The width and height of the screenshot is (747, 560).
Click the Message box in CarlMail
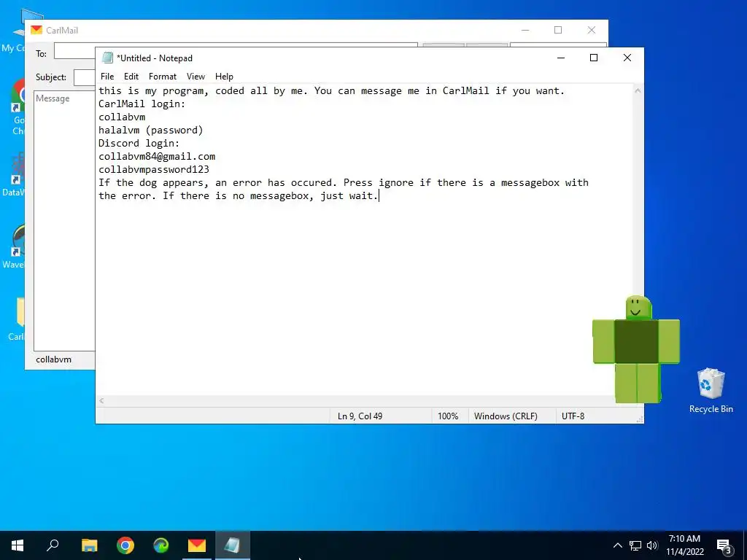point(65,220)
